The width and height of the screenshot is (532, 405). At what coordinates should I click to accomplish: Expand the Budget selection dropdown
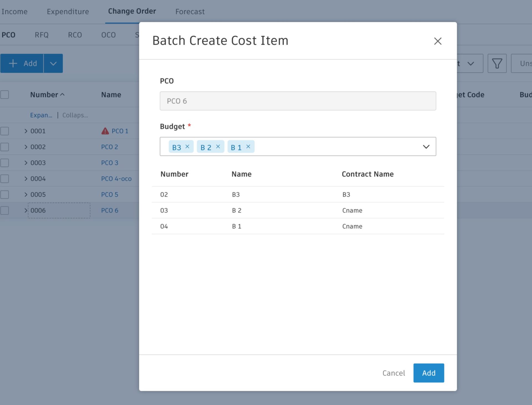[x=426, y=146]
